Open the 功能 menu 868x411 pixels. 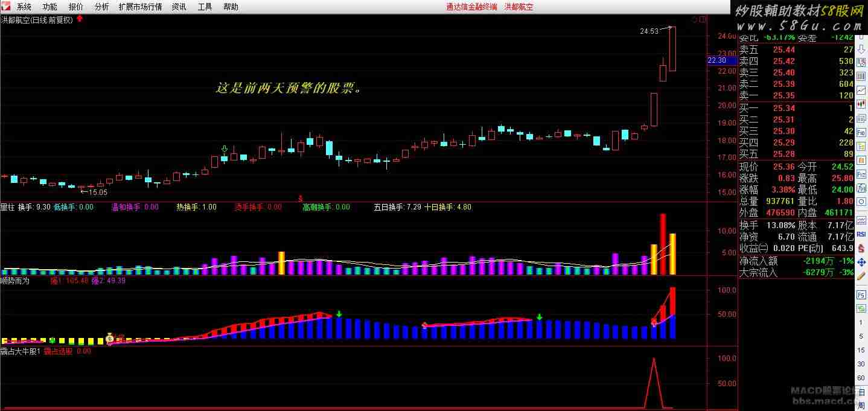click(50, 7)
